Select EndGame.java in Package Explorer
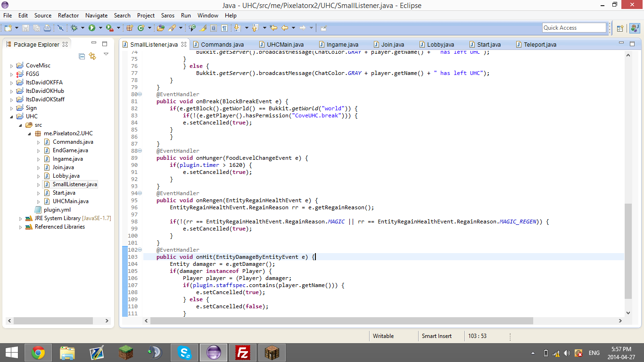Viewport: 644px width, 362px height. click(70, 150)
